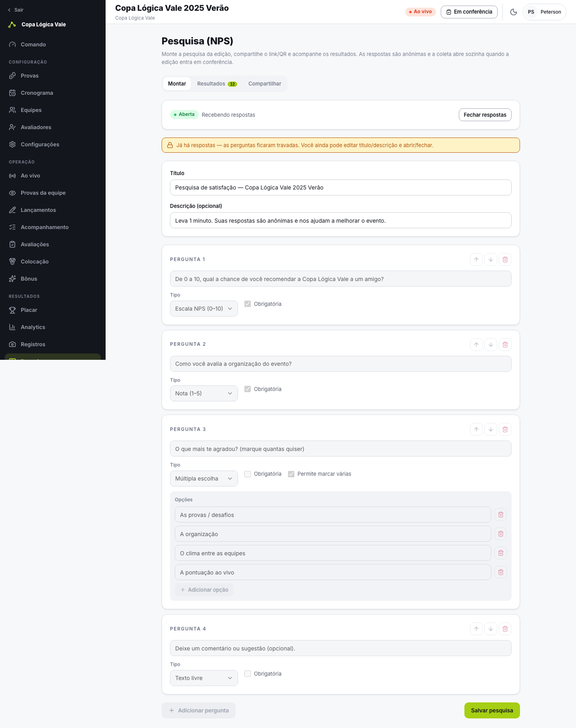This screenshot has height=728, width=576.
Task: Click the Pergunta 4 question text field
Action: 341,648
